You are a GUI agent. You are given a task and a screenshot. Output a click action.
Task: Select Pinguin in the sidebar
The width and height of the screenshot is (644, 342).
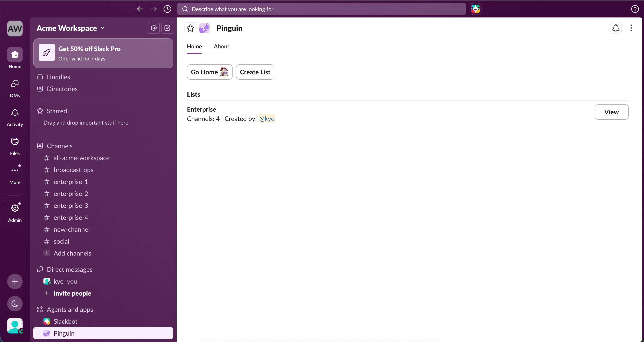pos(103,333)
